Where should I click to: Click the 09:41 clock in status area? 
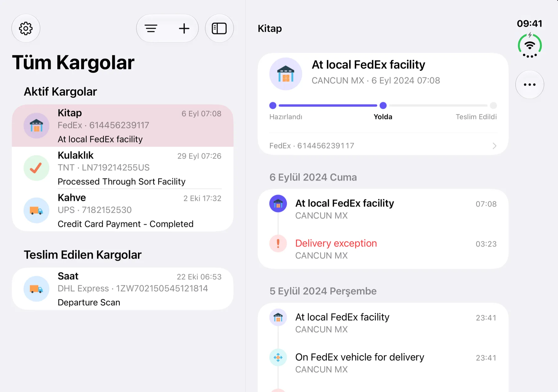click(529, 24)
